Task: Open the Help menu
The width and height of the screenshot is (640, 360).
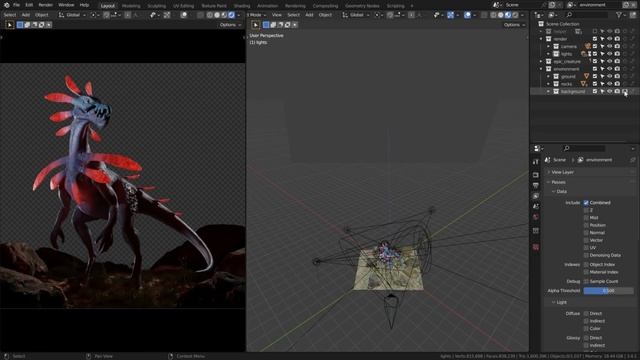Action: [84, 5]
